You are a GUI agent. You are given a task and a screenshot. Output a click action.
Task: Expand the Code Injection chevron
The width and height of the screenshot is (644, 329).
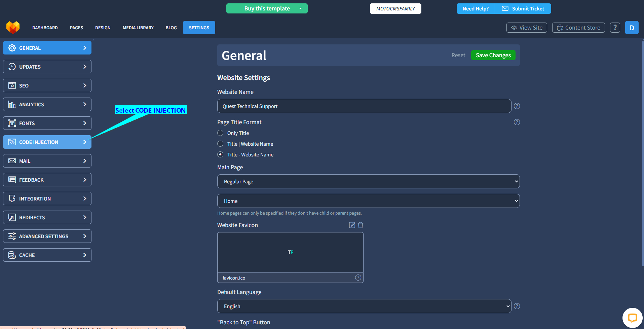pyautogui.click(x=85, y=142)
